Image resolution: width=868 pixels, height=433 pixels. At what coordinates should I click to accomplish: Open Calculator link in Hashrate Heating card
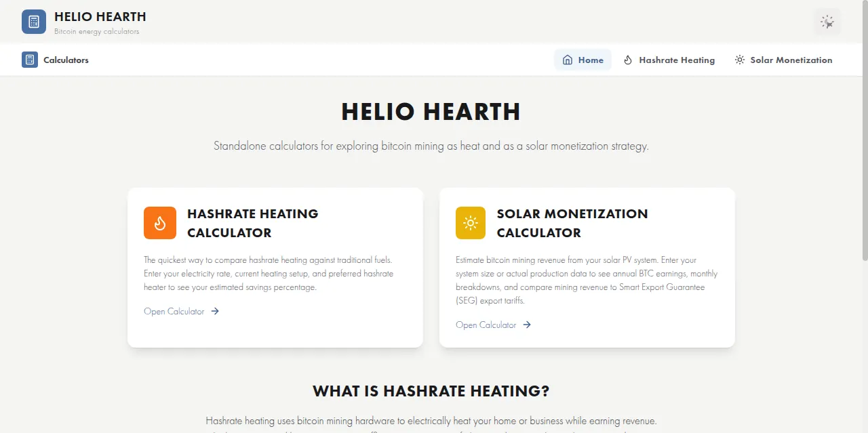(x=181, y=311)
